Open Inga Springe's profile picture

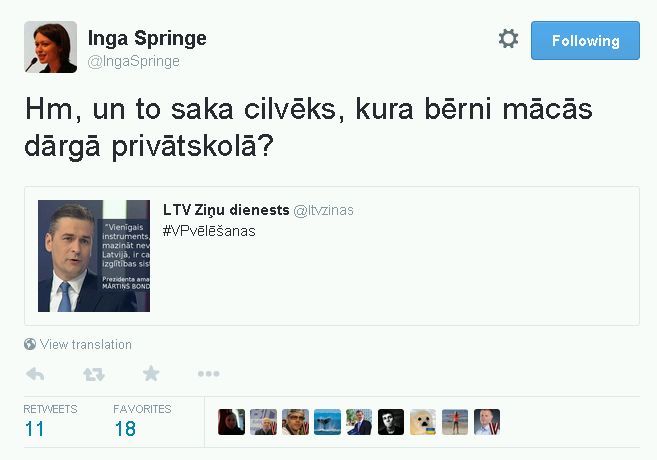[51, 47]
